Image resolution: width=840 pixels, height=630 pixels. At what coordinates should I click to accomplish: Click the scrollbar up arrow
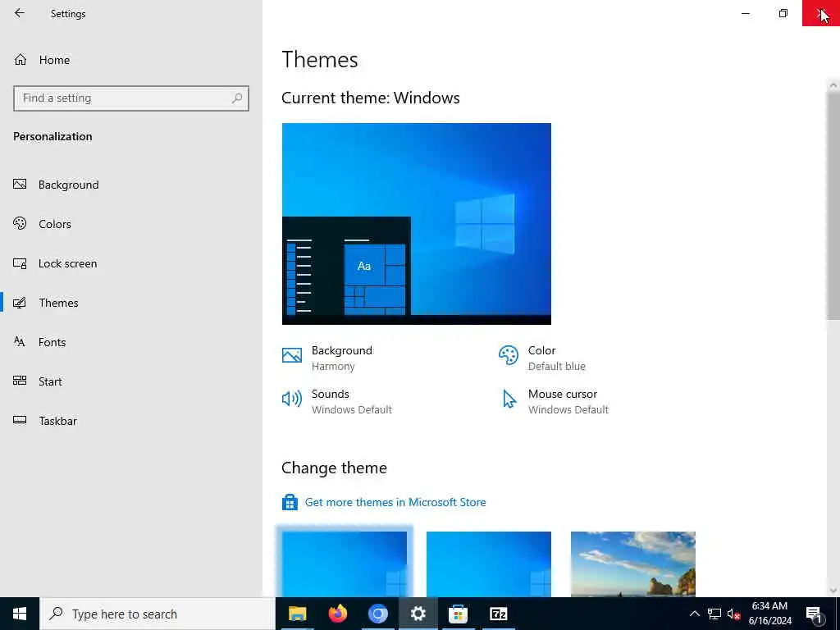(x=833, y=85)
